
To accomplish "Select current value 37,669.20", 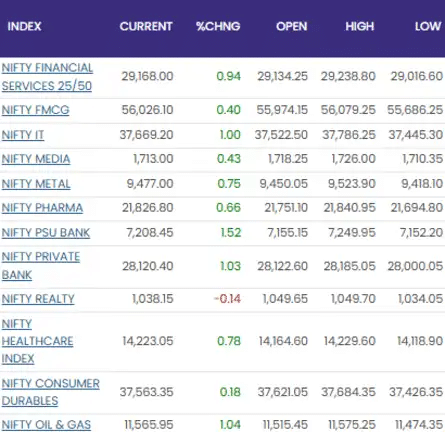I will click(146, 135).
